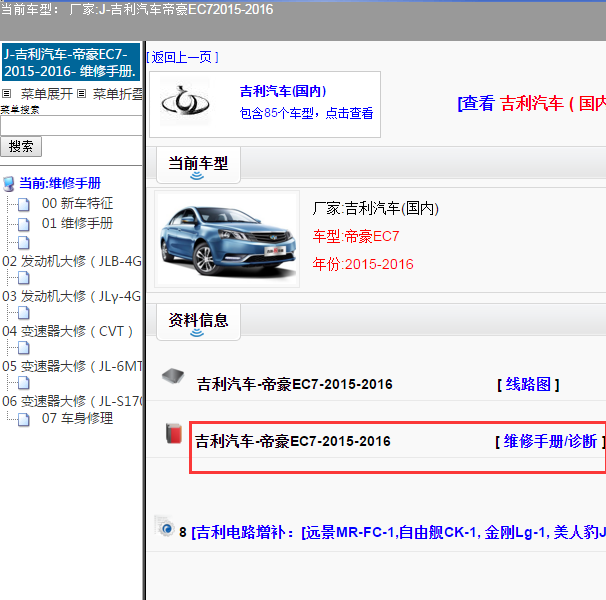Click 吉利汽车-帝豪EC7-2015-2016 text in 维修手册 row
This screenshot has height=600, width=606.
pos(293,441)
